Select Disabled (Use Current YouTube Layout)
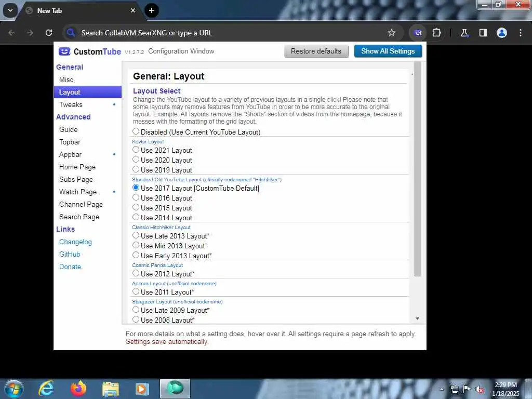The image size is (532, 399). point(136,131)
